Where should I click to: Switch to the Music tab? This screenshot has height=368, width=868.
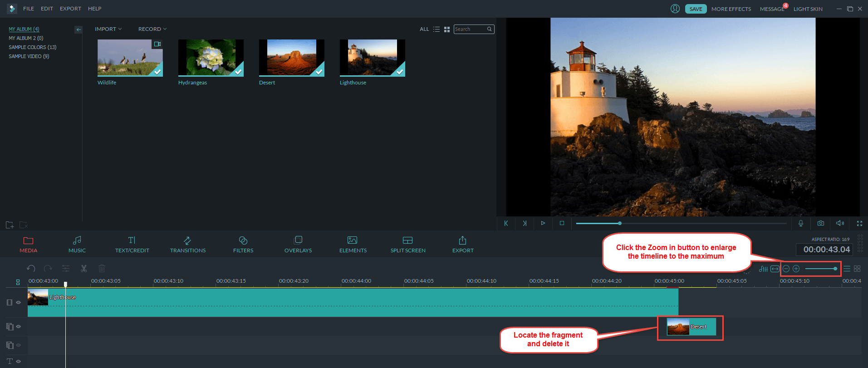[77, 245]
